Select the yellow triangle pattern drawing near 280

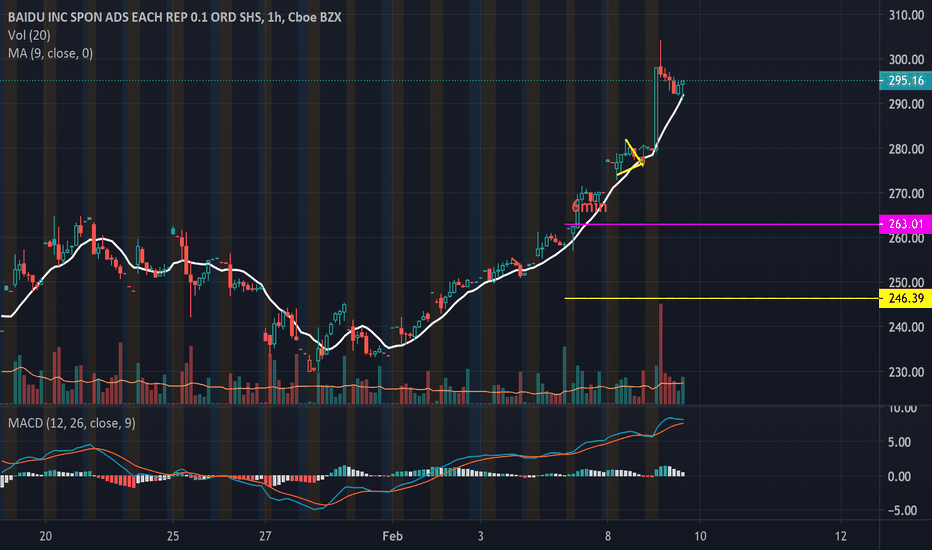(x=632, y=158)
